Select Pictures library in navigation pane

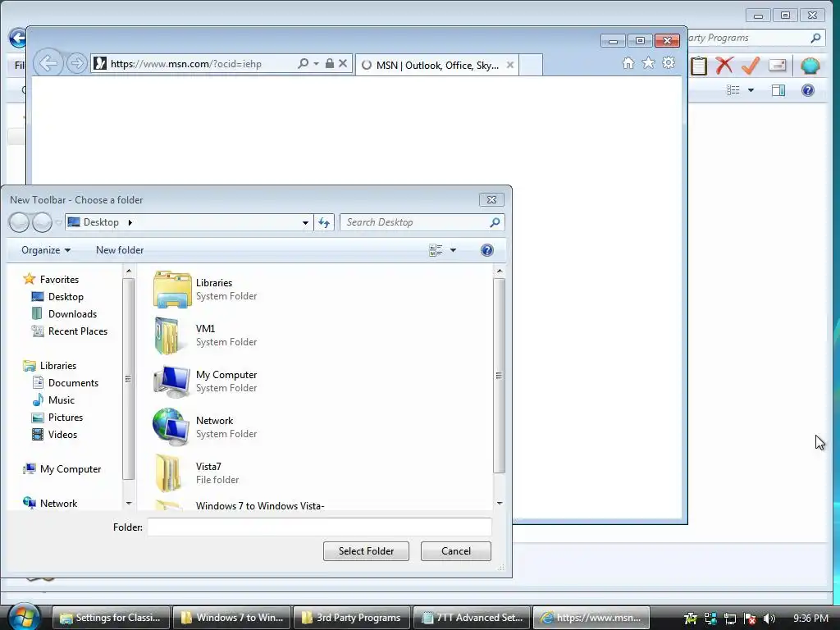click(x=57, y=418)
